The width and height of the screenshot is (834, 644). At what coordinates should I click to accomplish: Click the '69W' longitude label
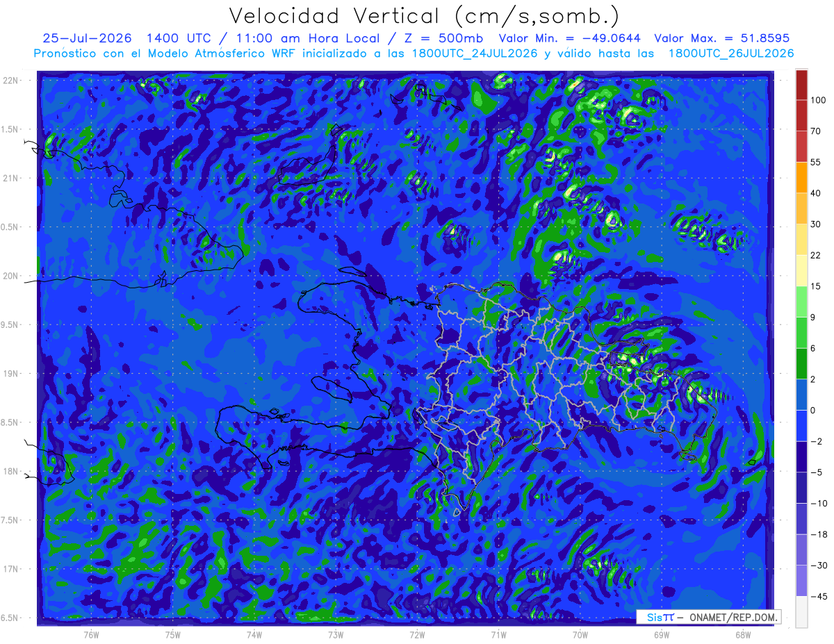coord(662,634)
